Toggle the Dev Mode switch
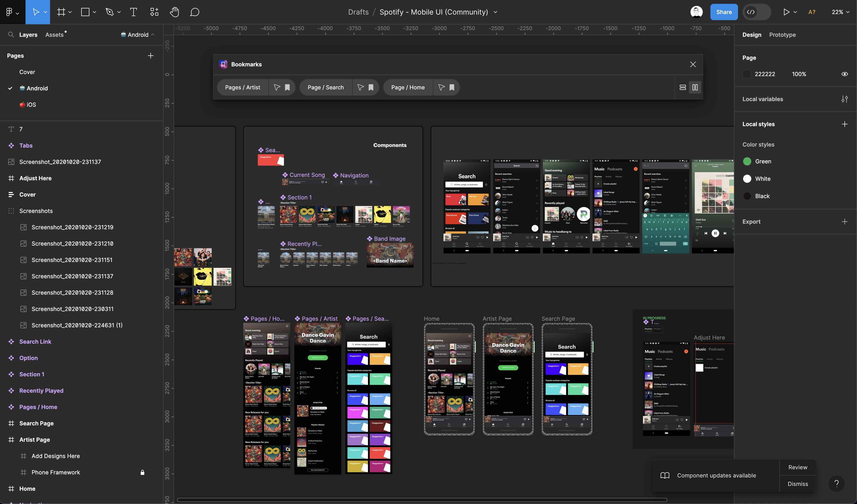The image size is (857, 504). (756, 12)
